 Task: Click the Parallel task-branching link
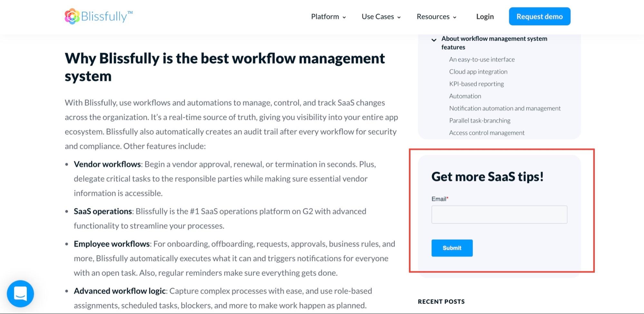coord(479,120)
